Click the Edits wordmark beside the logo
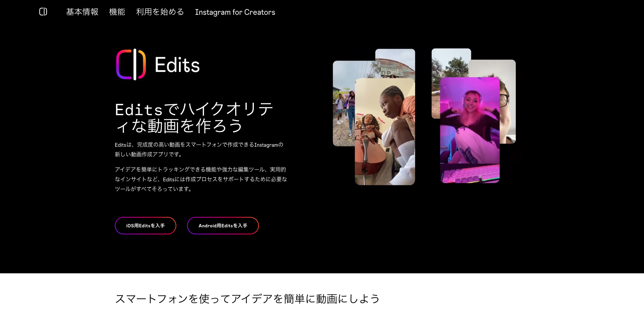 pyautogui.click(x=177, y=65)
